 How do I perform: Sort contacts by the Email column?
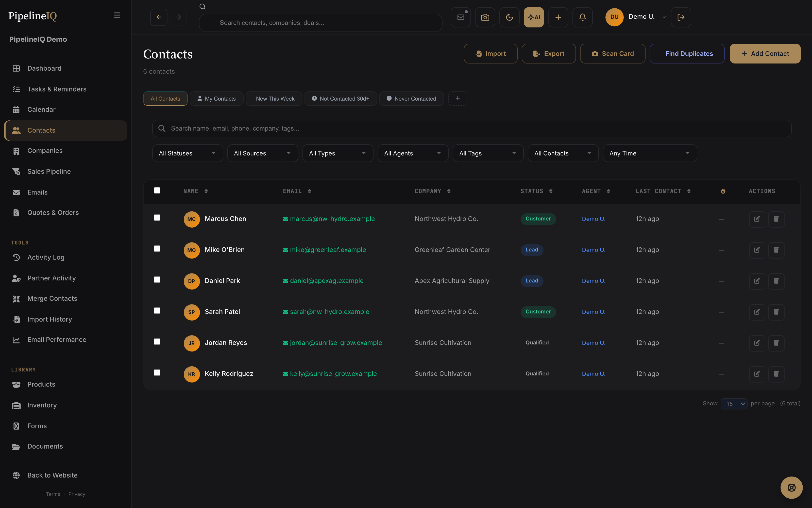297,191
